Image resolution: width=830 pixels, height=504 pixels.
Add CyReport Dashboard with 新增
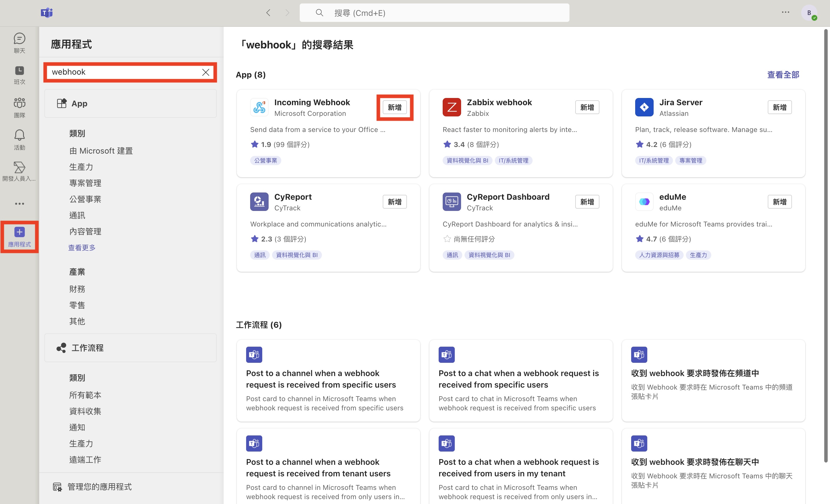587,202
